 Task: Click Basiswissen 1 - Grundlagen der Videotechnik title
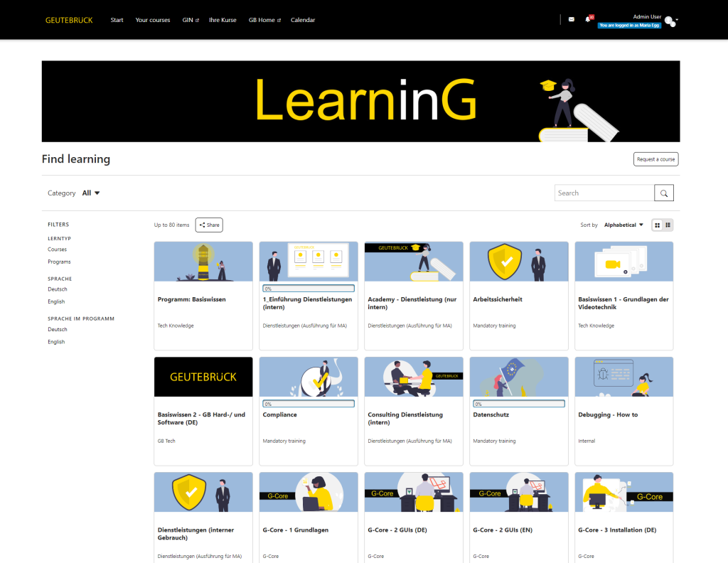623,303
